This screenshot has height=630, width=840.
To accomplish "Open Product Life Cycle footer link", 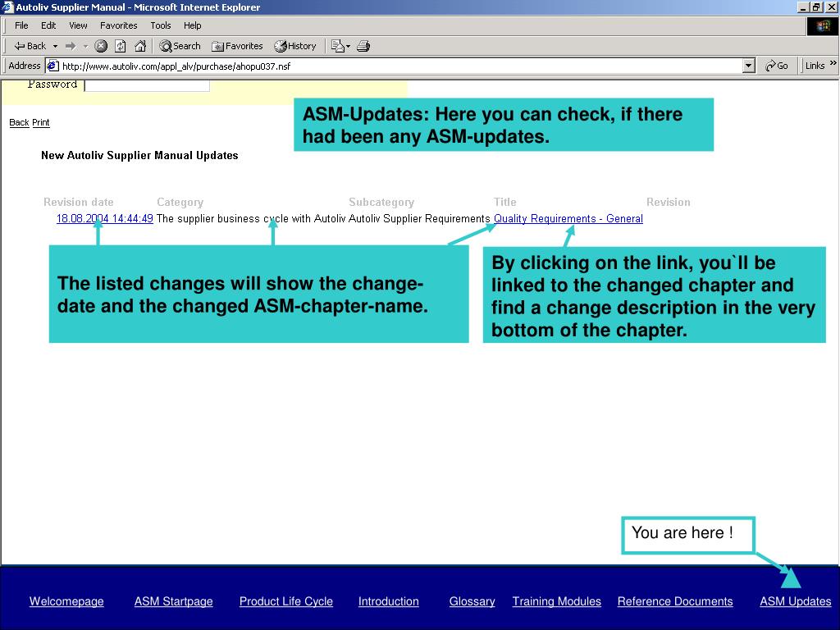I will coord(286,601).
